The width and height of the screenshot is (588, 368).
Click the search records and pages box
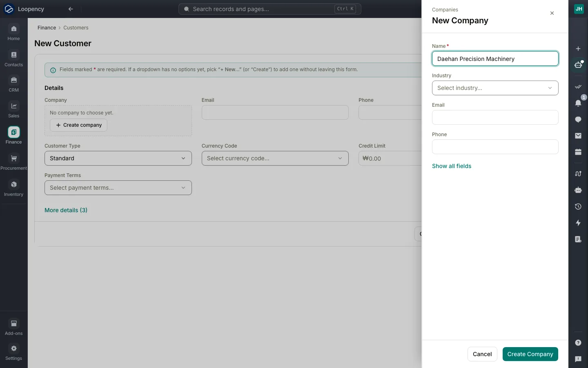click(269, 9)
